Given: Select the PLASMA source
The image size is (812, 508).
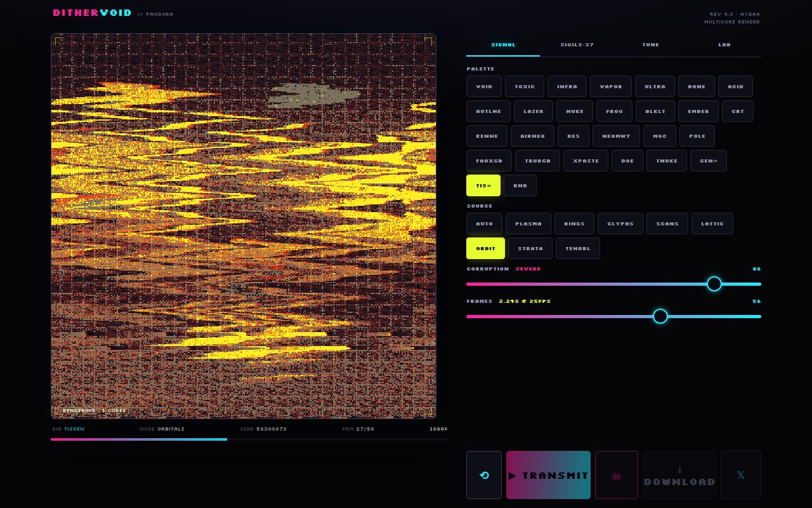Looking at the screenshot, I should 528,224.
